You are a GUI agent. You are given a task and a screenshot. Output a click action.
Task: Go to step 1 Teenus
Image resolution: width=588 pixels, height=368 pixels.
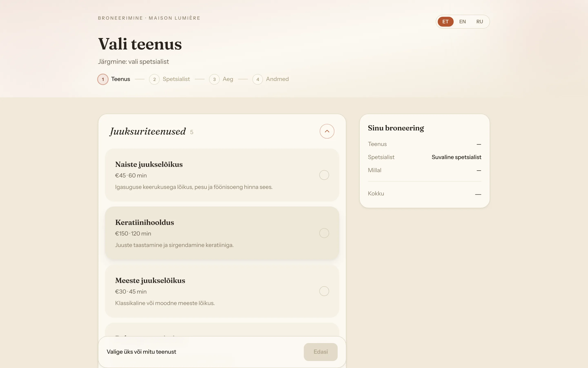tap(114, 79)
